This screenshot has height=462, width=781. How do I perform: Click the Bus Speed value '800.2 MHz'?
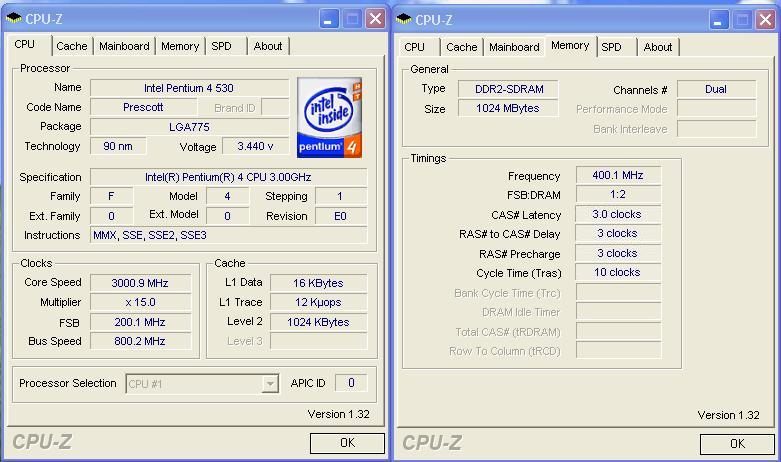140,341
